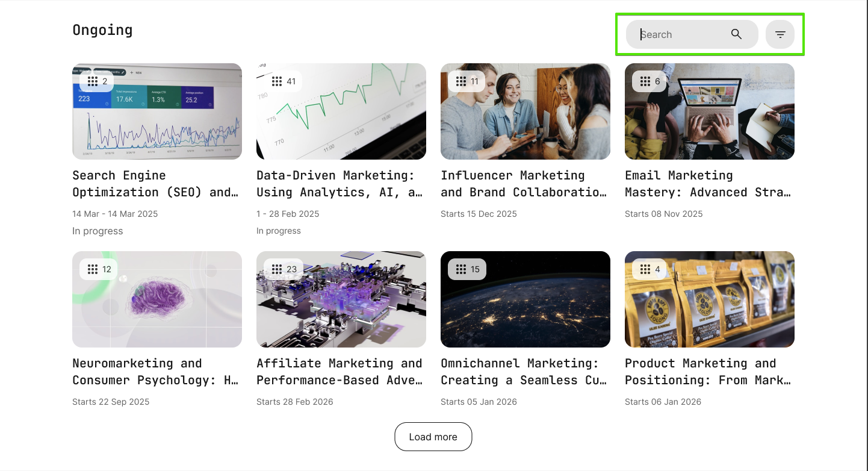868x471 pixels.
Task: Click the magnifying glass search icon
Action: pos(736,34)
